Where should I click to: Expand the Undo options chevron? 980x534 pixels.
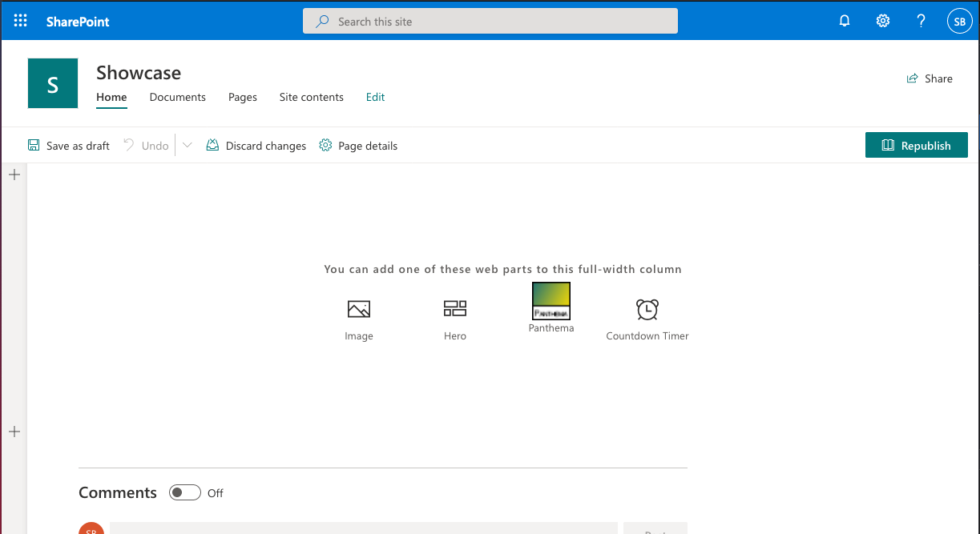pyautogui.click(x=187, y=145)
